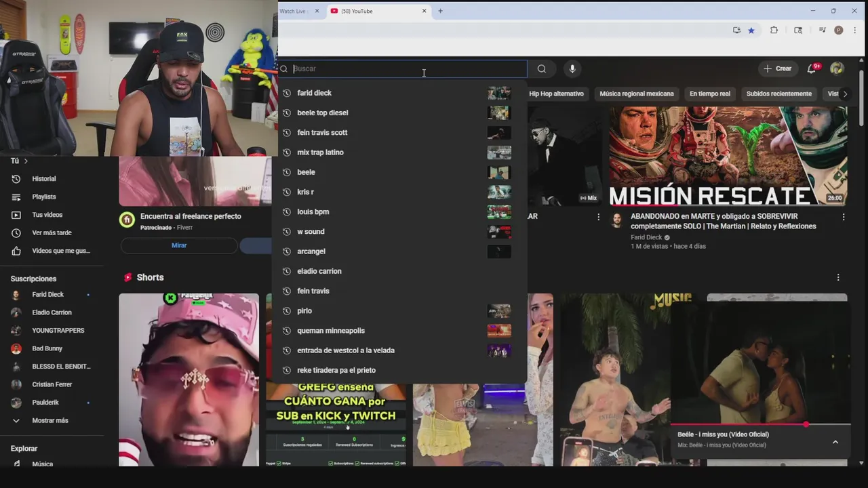Choose suggestion "fein travis"
Viewport: 868px width, 488px height.
click(x=399, y=291)
